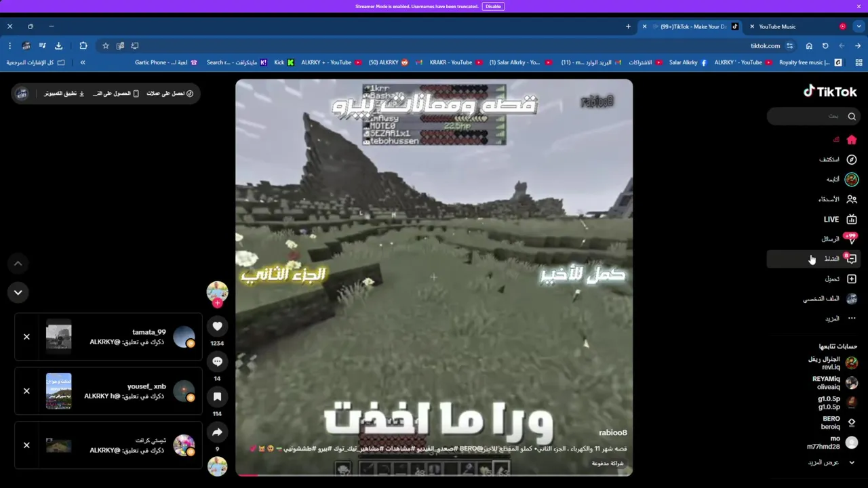Open a new browser tab
Image resolution: width=868 pixels, height=488 pixels.
628,26
